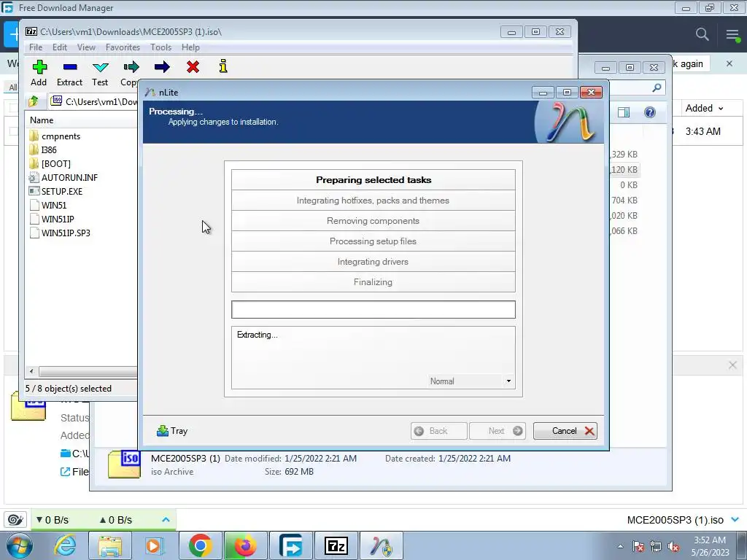Open the Help menu in 7-Zip
This screenshot has width=747, height=560.
[x=190, y=47]
